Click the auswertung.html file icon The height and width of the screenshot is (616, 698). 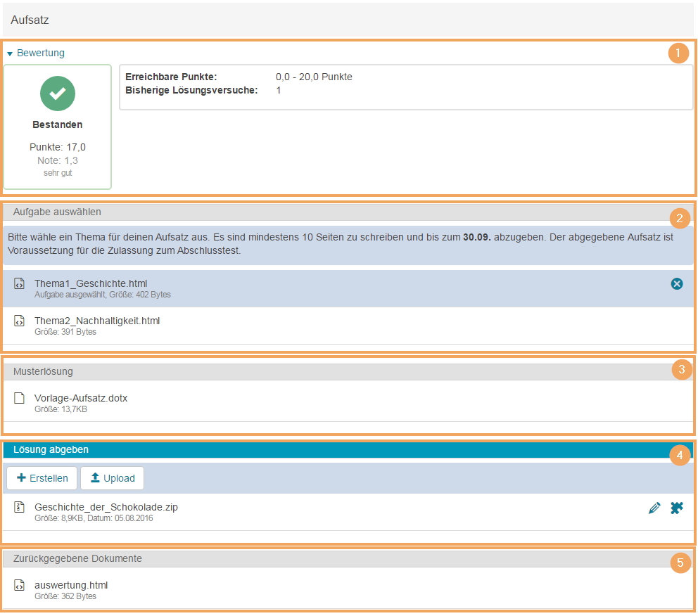[20, 585]
